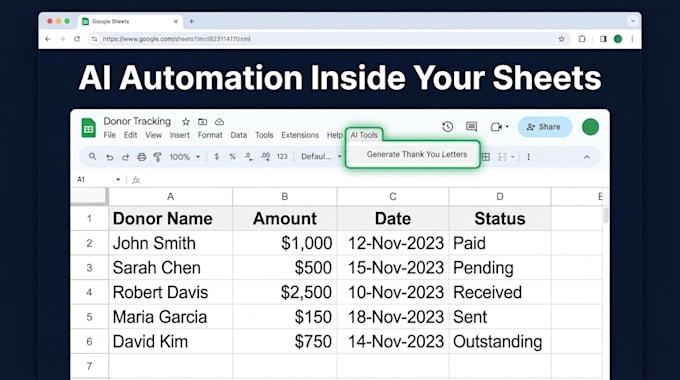Open the File menu
This screenshot has height=380, width=680.
click(109, 135)
